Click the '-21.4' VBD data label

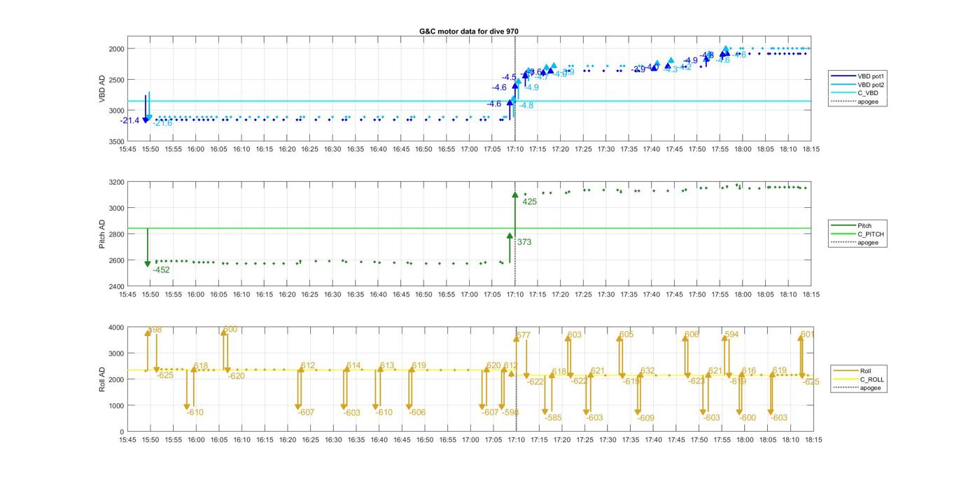pyautogui.click(x=130, y=121)
